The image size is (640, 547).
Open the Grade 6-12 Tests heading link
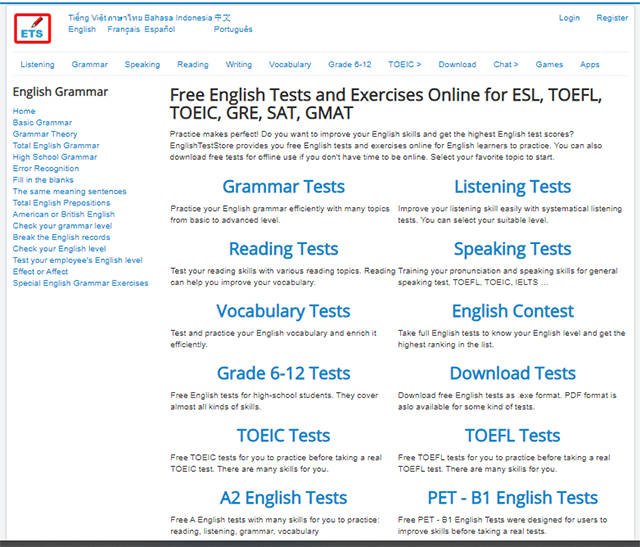coord(283,373)
